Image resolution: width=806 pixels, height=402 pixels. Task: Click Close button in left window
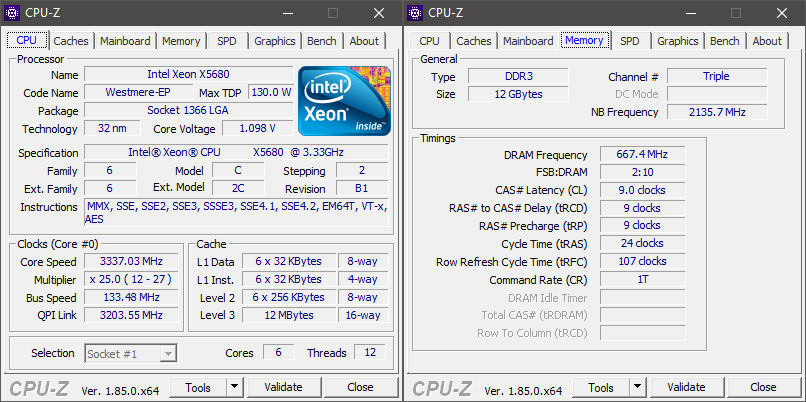click(360, 387)
